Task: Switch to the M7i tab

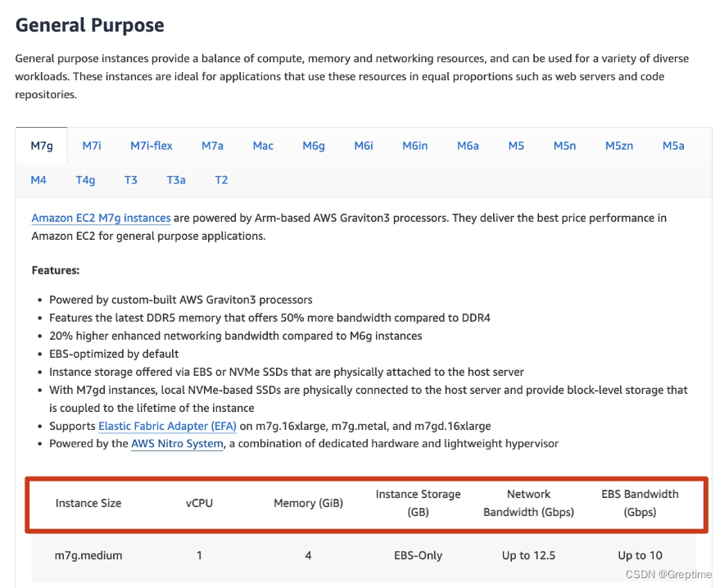Action: (x=92, y=146)
